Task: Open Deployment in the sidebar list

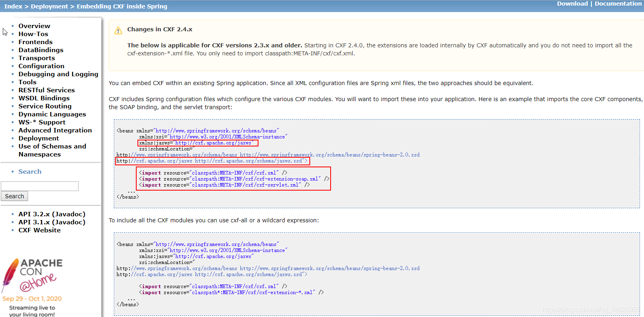Action: click(x=38, y=138)
